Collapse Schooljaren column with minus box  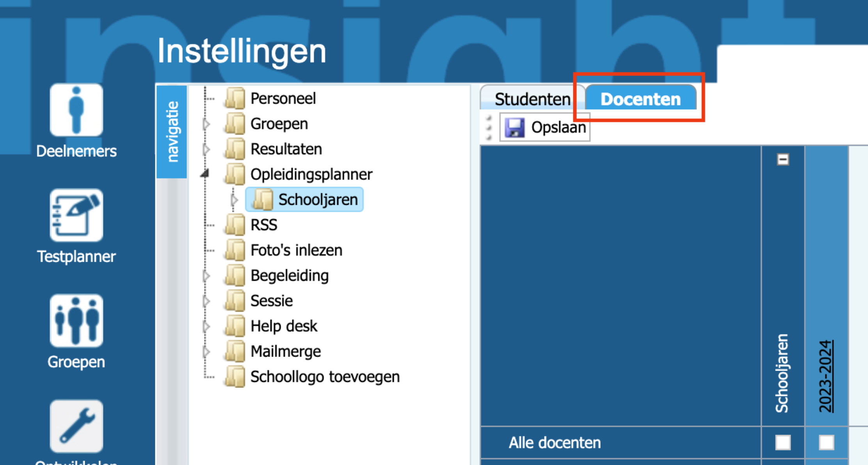(x=783, y=160)
